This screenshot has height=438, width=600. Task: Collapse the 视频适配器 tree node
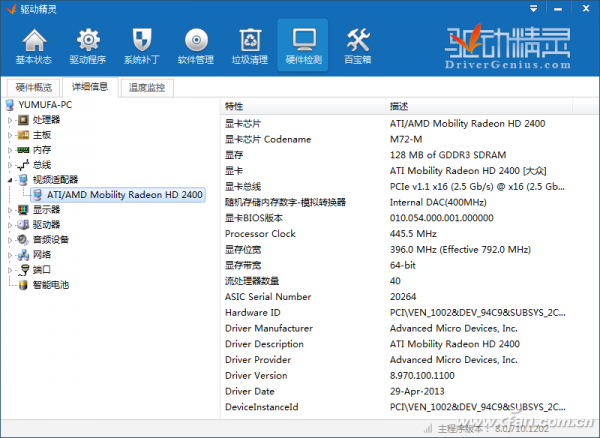point(10,180)
